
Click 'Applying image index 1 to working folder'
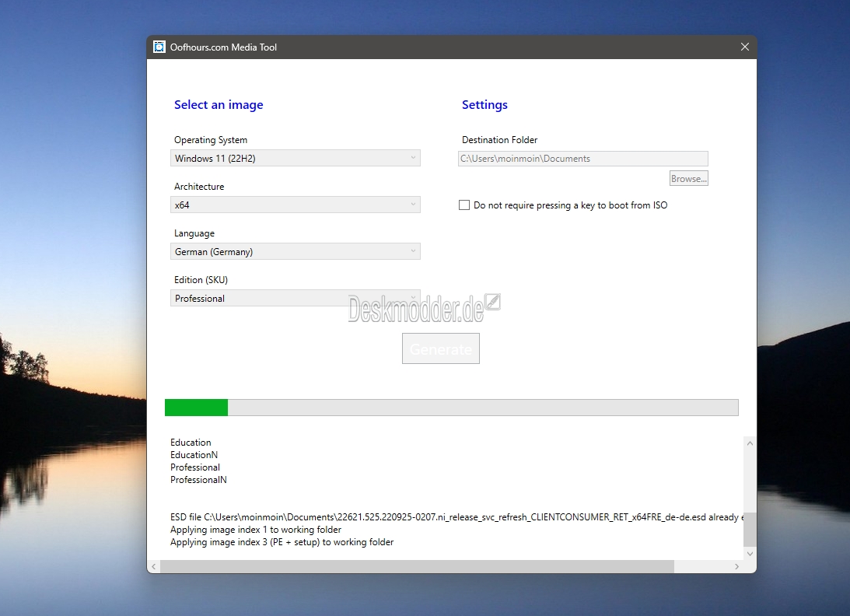[256, 530]
